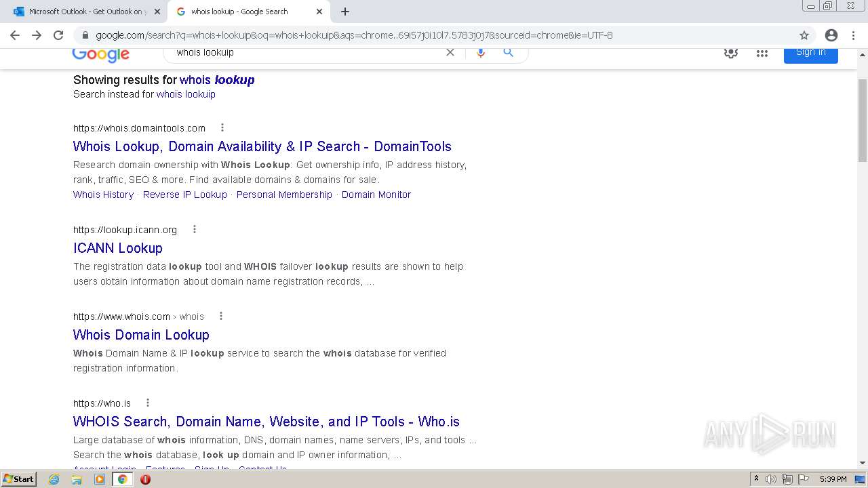Click the https://www.whois.com URL text
Image resolution: width=868 pixels, height=488 pixels.
121,317
